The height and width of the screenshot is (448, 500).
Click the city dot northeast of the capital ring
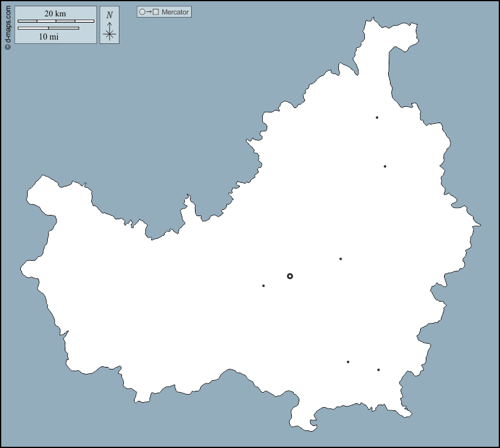coord(340,259)
